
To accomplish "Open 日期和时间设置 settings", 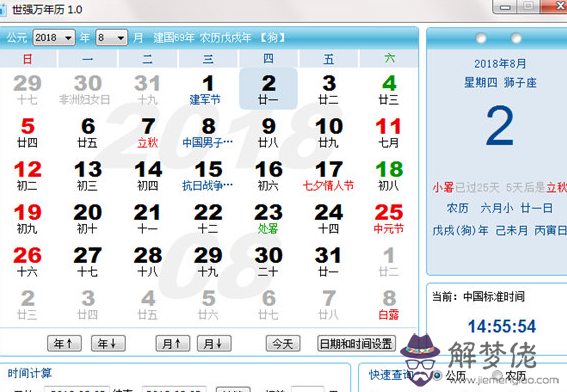I will click(x=356, y=343).
